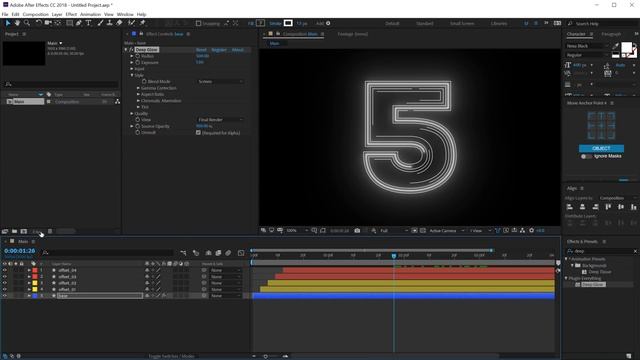Open the Composition menu
This screenshot has width=640, height=360.
pos(36,14)
